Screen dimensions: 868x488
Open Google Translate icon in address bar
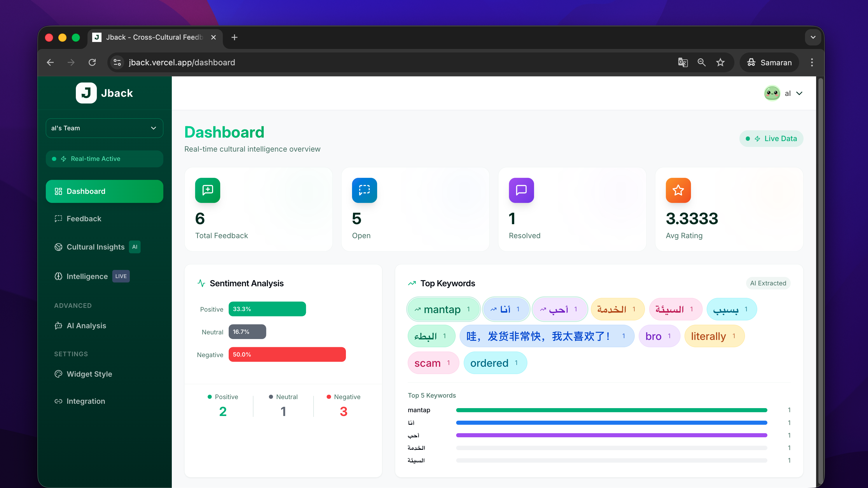click(x=683, y=63)
